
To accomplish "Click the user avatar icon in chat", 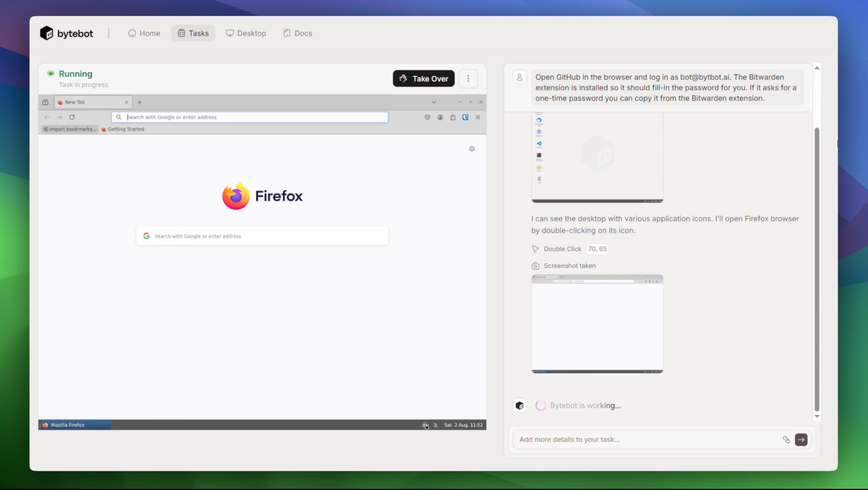I will (519, 77).
